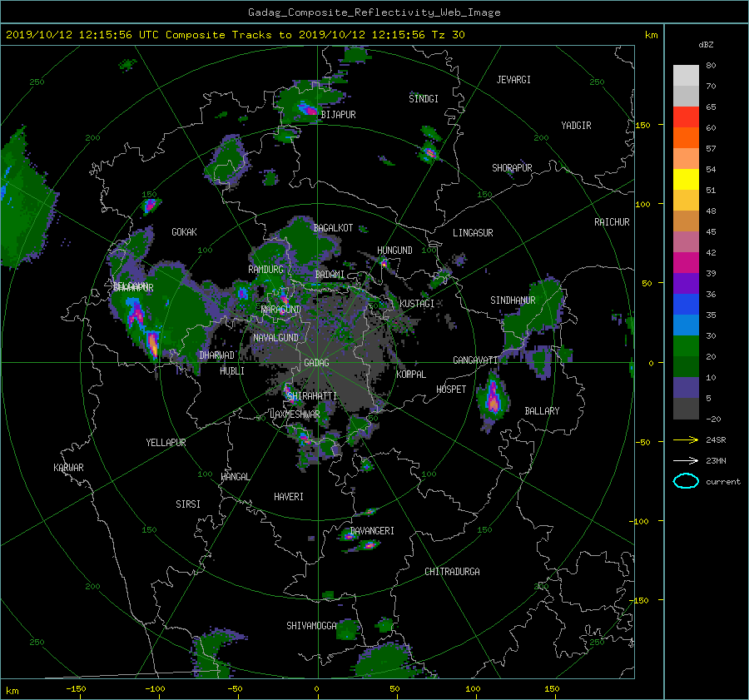Select the light grey 80 dBZ legend swatch
The width and height of the screenshot is (749, 700).
click(686, 75)
